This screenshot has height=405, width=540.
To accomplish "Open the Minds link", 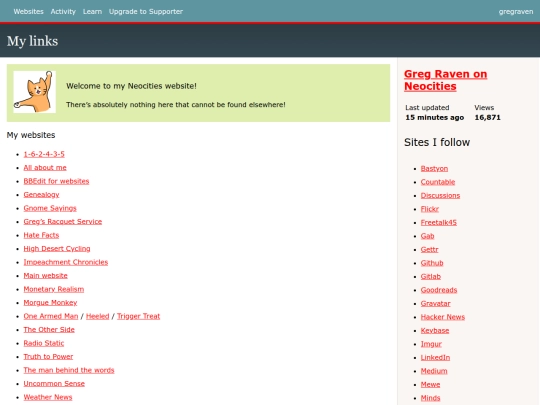I will 430,398.
